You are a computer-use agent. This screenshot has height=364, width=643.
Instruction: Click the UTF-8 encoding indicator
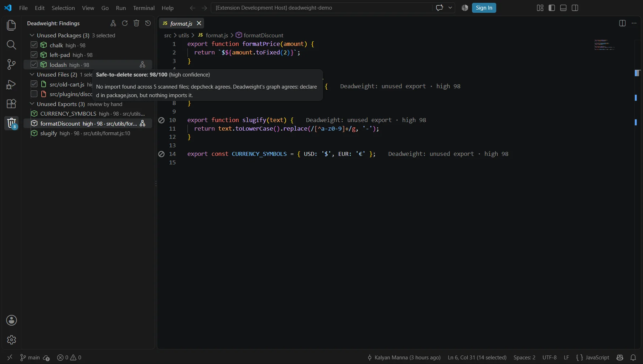click(549, 358)
